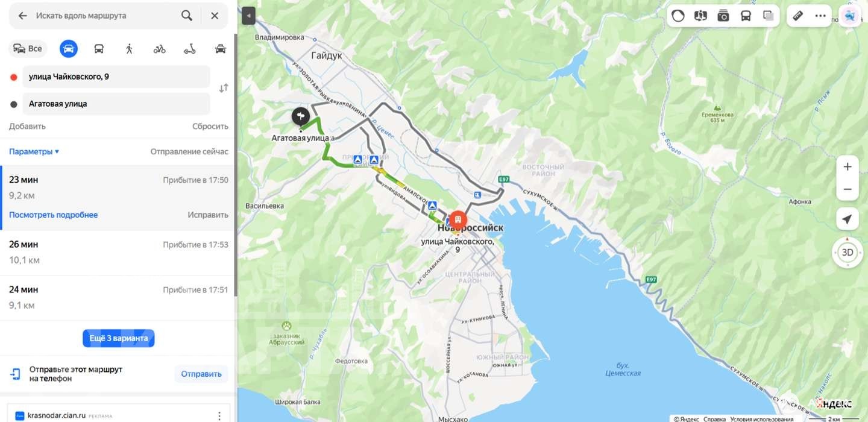Expand the Параметры dropdown
Image resolution: width=868 pixels, height=422 pixels.
click(x=34, y=152)
